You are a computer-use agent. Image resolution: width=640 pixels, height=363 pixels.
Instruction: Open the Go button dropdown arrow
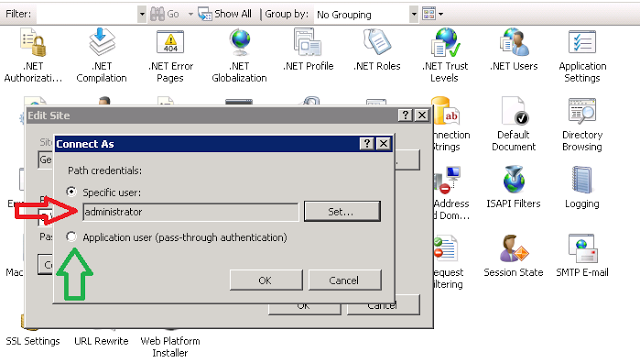point(190,14)
